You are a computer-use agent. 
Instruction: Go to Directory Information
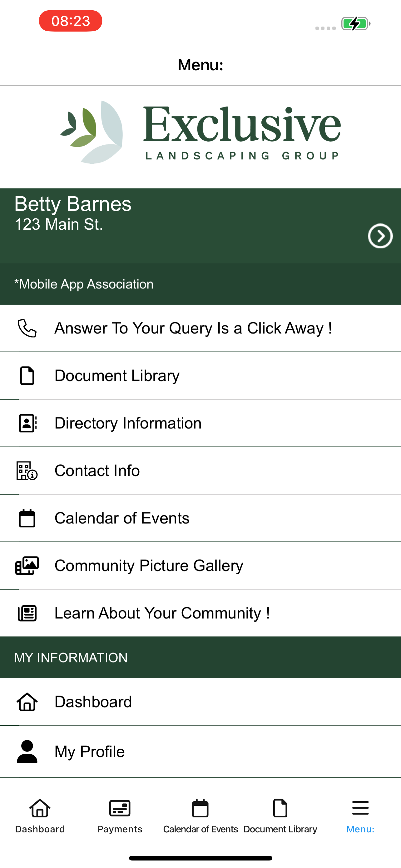(x=201, y=423)
